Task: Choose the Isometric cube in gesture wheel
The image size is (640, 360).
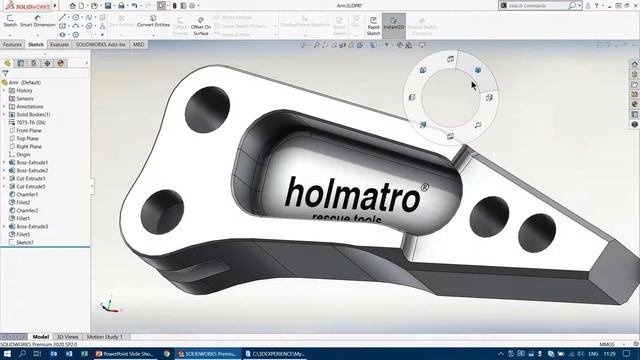Action: pos(478,70)
